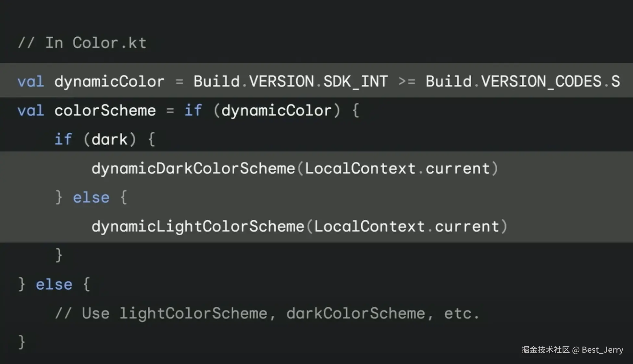Screen dimensions: 633x364
Task: Click '(dynamicColor)' in the if condition
Action: tap(277, 111)
